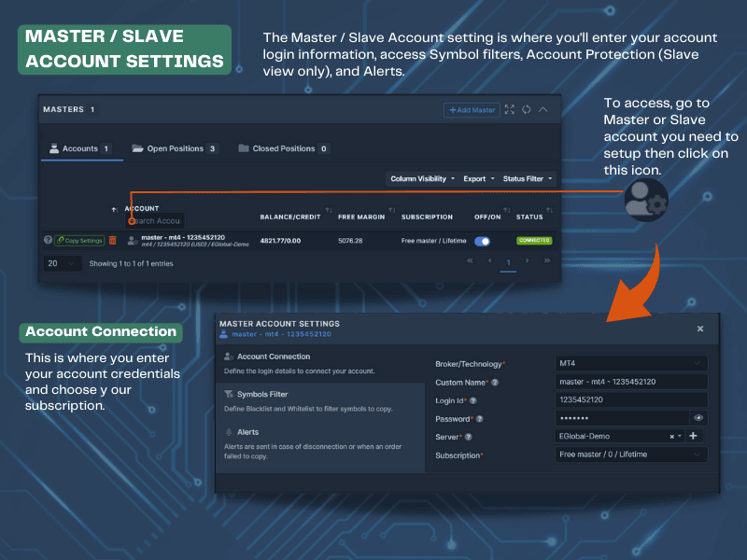Image resolution: width=747 pixels, height=560 pixels.
Task: Open the Broker/Technology MT4 dropdown
Action: tap(630, 363)
